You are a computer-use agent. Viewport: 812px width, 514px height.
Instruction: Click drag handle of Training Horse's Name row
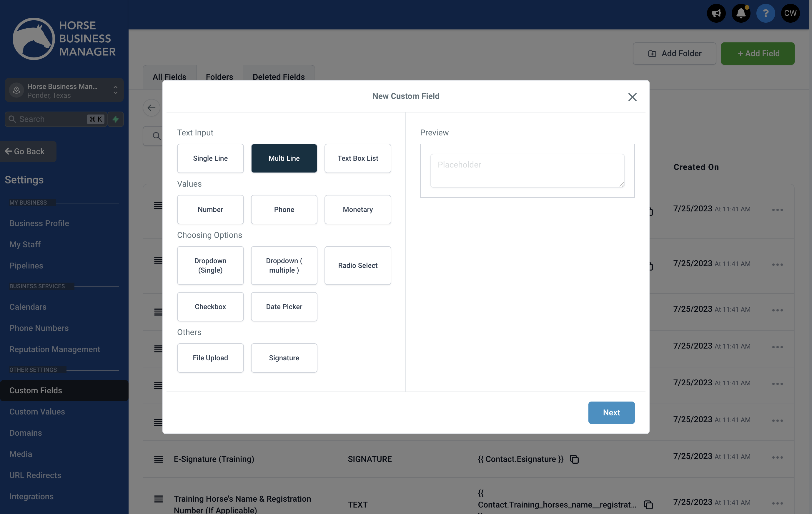[x=158, y=499]
